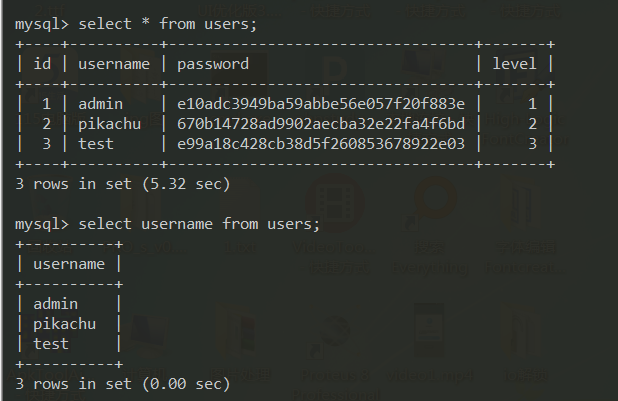
Task: Click the hash starting with e99a18c428
Action: click(x=321, y=143)
